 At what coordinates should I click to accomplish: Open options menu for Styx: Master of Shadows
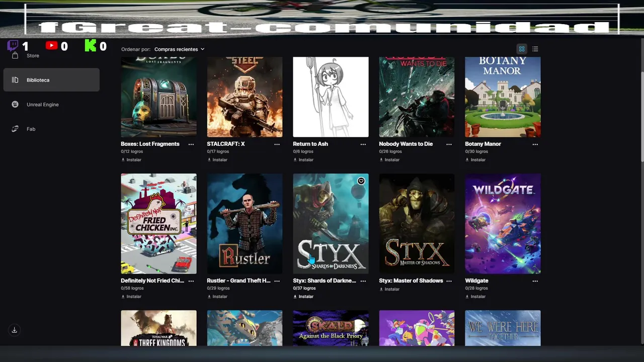tap(449, 281)
